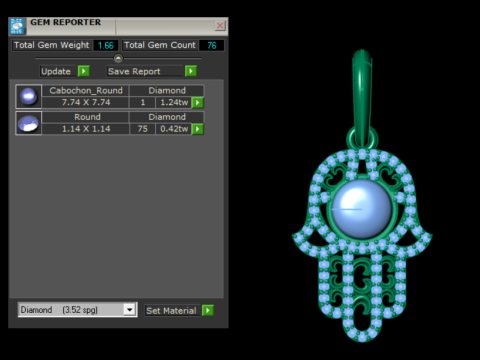
Task: Click Diamond material in Cabochon_Round row
Action: click(167, 91)
